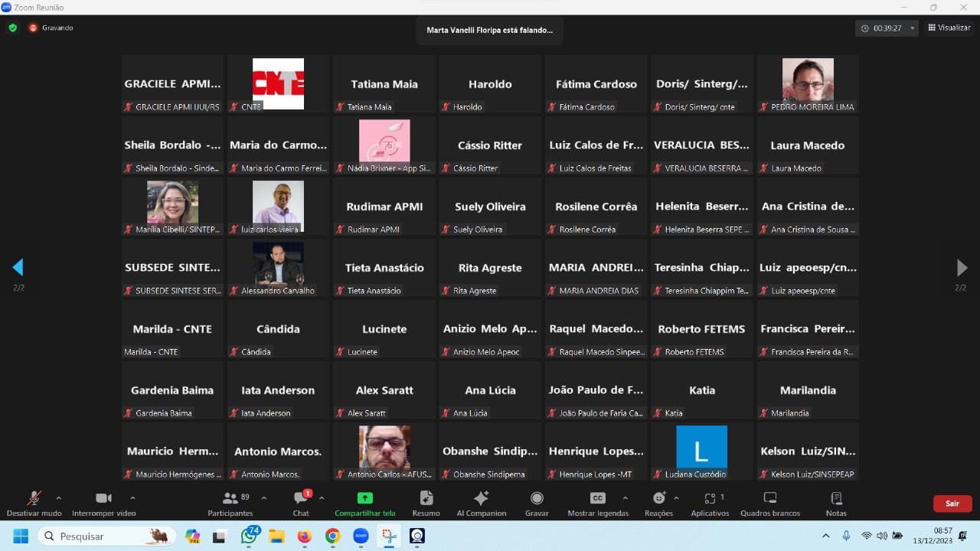Click the Katia tile

click(702, 390)
